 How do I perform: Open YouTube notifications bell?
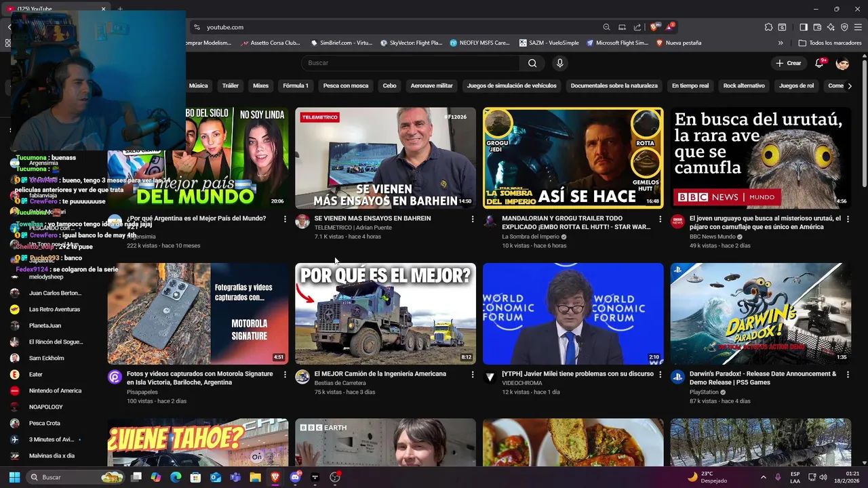pos(820,63)
